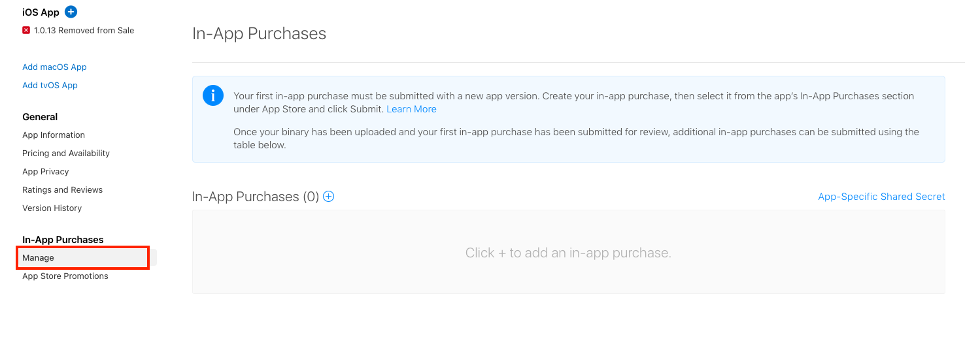Click the blue info icon in the banner

(213, 95)
